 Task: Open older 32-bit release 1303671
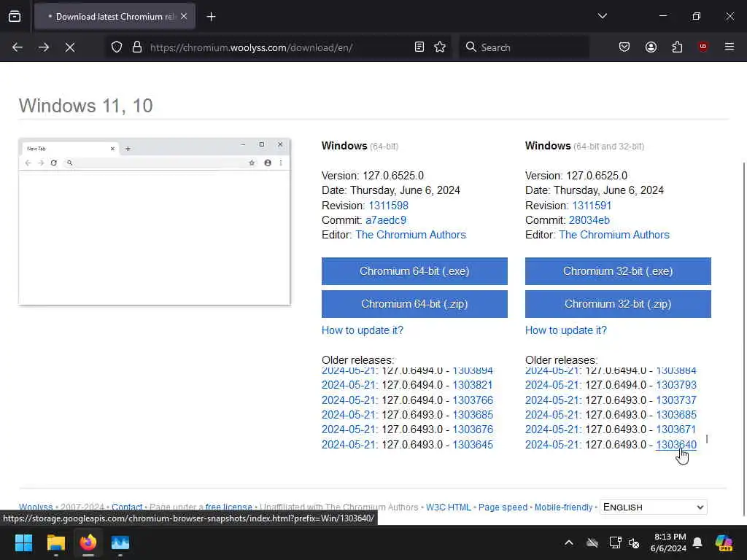coord(676,429)
